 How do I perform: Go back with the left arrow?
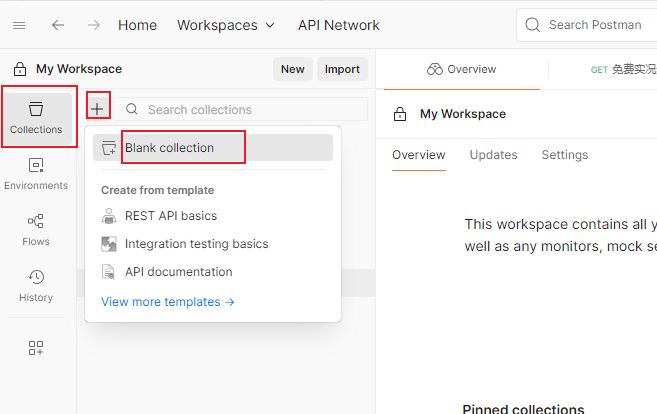click(58, 25)
